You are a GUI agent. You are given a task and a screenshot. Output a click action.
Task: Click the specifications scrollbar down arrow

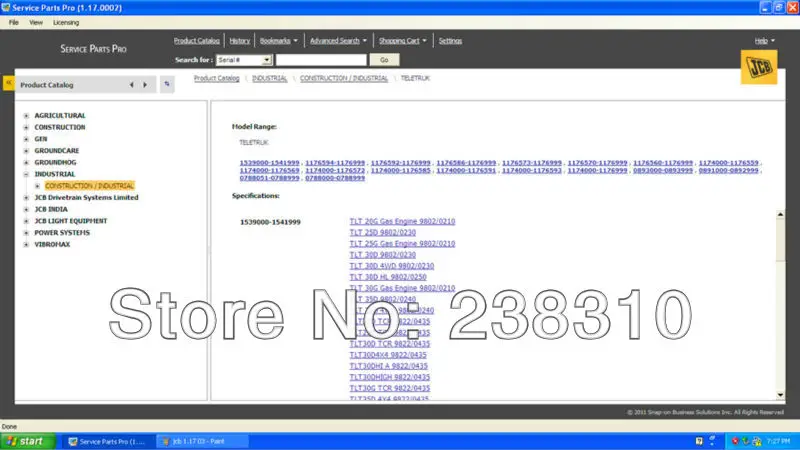coord(780,395)
